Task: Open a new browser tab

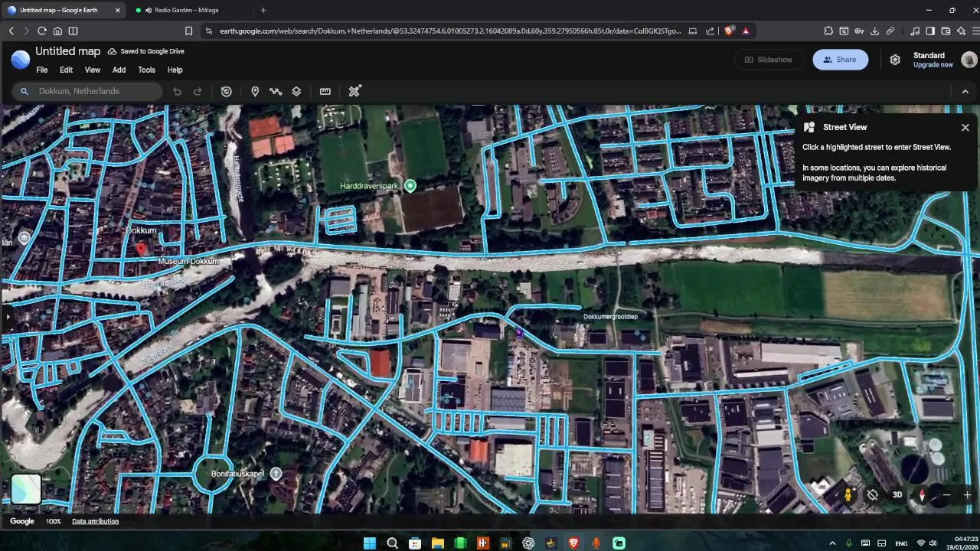Action: point(263,10)
